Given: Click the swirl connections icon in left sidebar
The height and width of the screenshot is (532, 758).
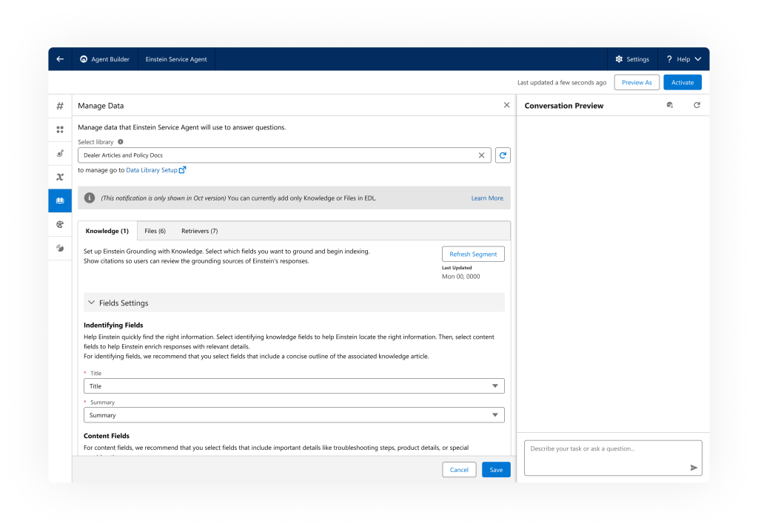Looking at the screenshot, I should (x=59, y=153).
